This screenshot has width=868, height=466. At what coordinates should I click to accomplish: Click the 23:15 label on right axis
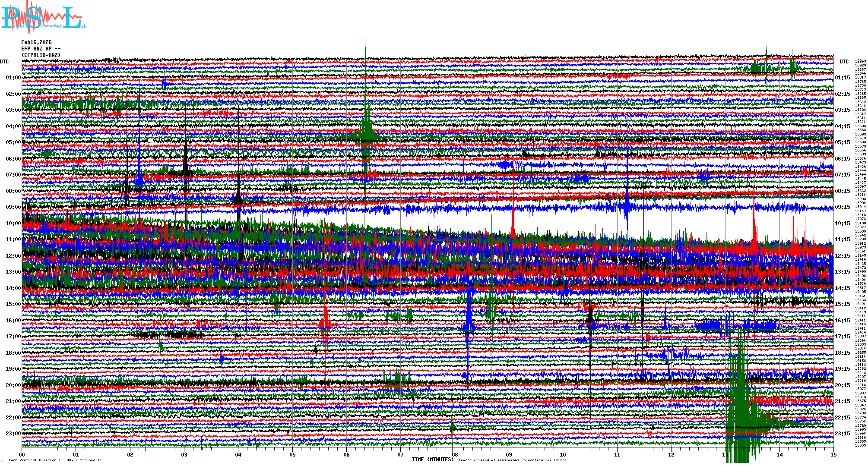coord(842,434)
